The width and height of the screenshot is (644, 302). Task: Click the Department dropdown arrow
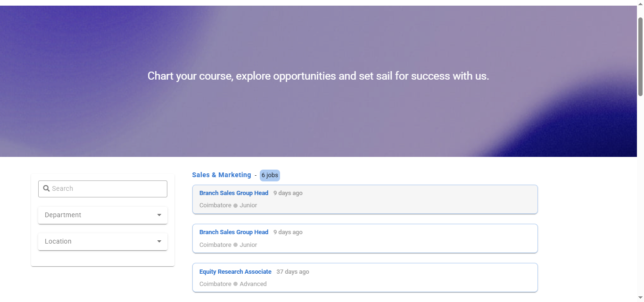159,215
